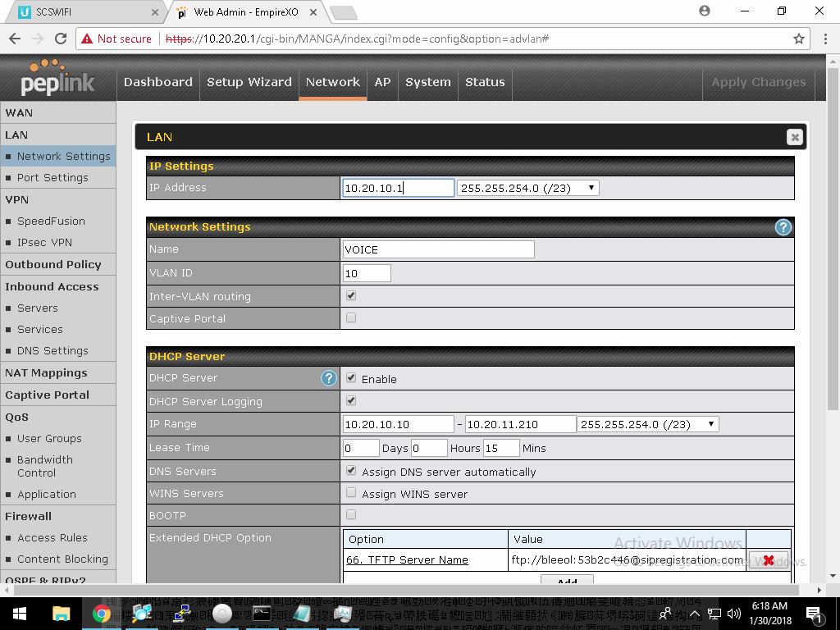Click the Windows Start button
The height and width of the screenshot is (630, 840).
coord(19,614)
